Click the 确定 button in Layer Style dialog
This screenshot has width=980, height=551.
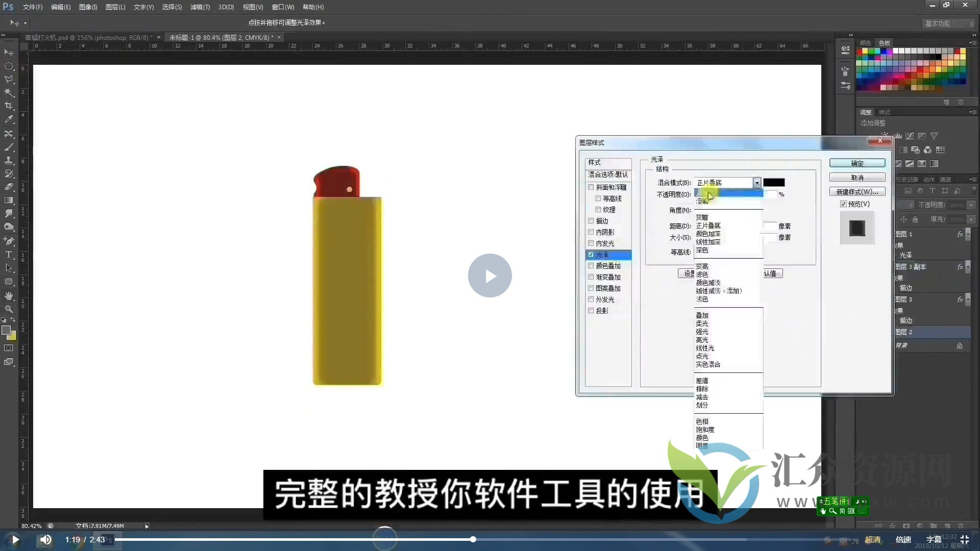coord(857,163)
